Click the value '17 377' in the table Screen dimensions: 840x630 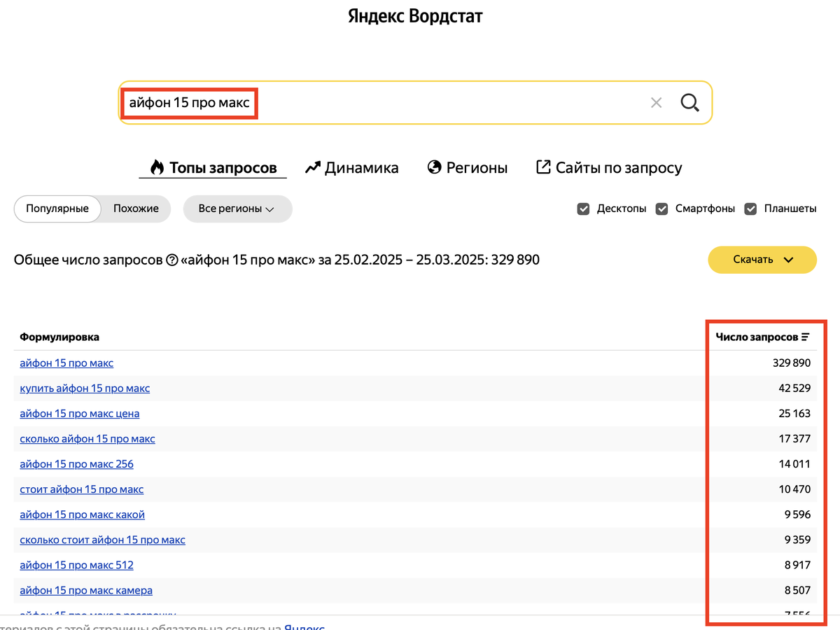click(794, 439)
